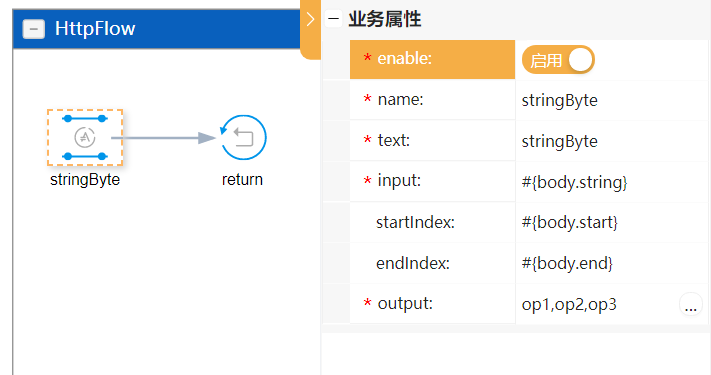This screenshot has height=375, width=711.
Task: Click the return label under the node
Action: click(242, 180)
